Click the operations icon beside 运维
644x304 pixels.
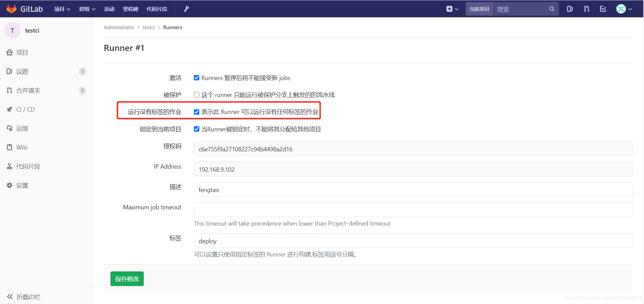coord(9,128)
